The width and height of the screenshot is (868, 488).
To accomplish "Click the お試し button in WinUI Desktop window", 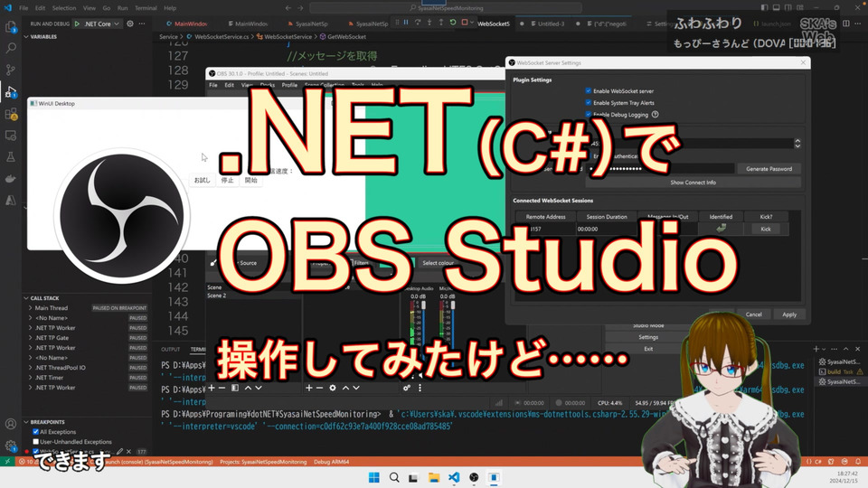I will [202, 180].
